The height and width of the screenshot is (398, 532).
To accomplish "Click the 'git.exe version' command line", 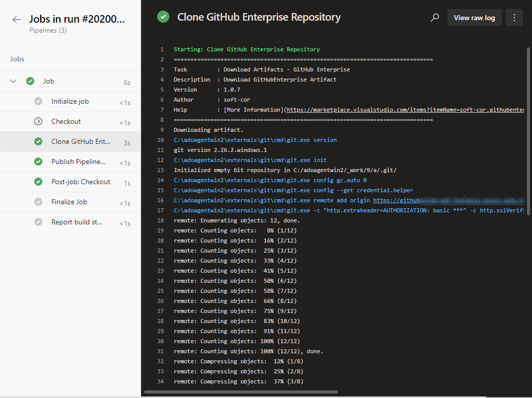I will pos(255,140).
